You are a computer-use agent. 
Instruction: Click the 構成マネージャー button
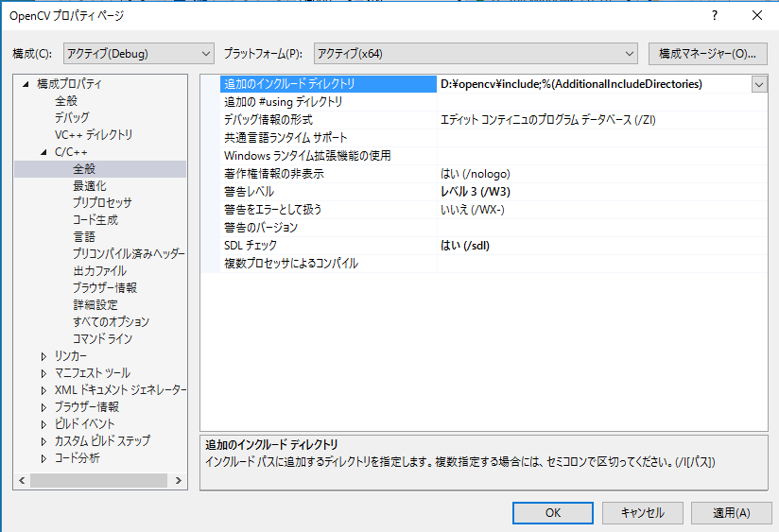(x=707, y=53)
